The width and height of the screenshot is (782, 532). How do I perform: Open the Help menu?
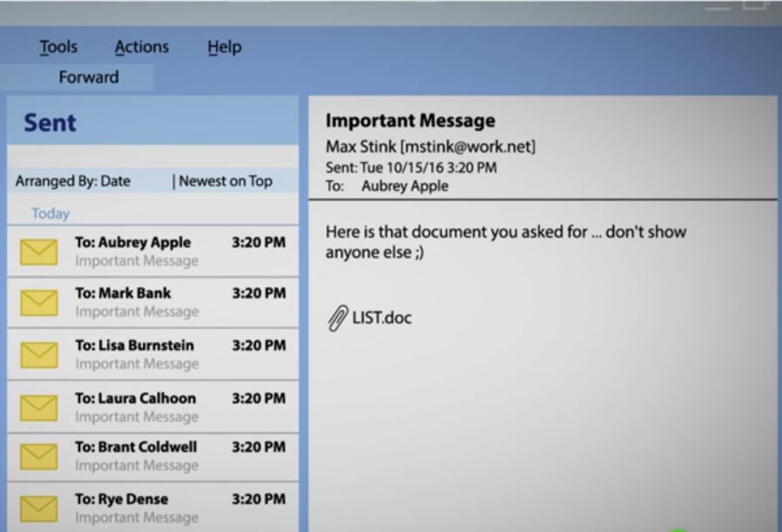click(225, 47)
